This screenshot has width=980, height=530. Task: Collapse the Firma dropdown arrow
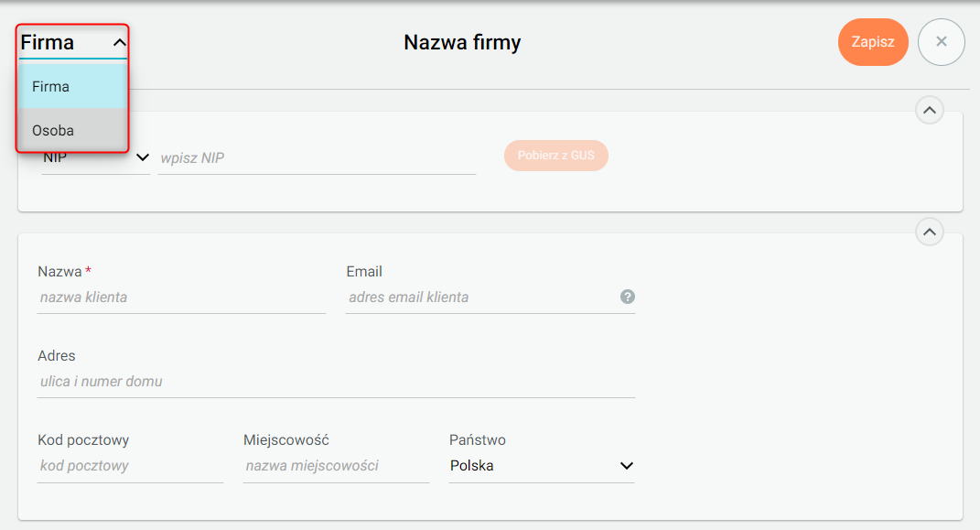tap(119, 43)
